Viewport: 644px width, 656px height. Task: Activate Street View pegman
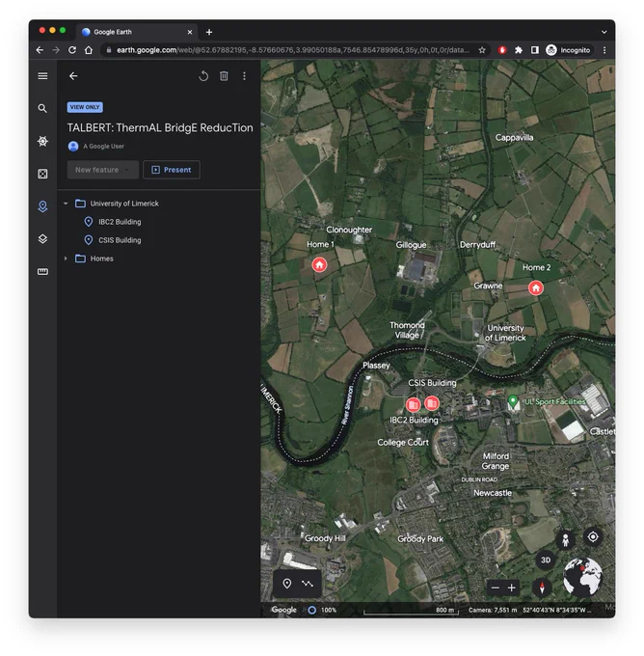(565, 539)
